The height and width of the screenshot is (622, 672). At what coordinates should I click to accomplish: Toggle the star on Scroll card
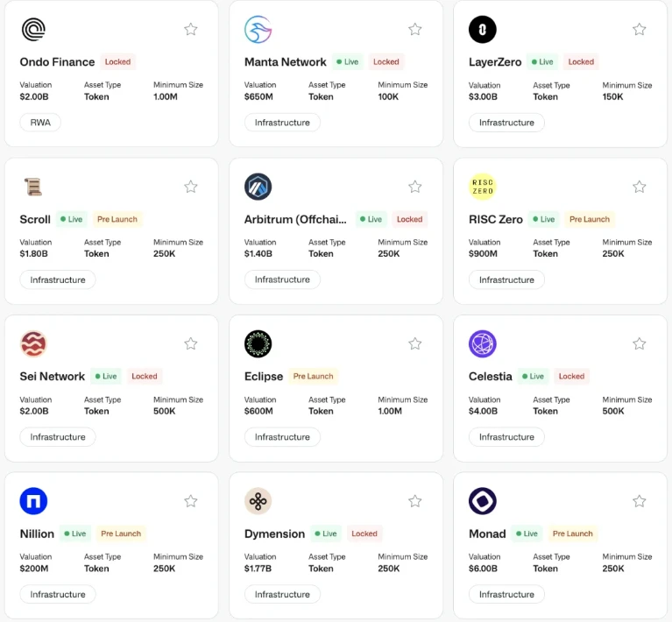(x=191, y=187)
